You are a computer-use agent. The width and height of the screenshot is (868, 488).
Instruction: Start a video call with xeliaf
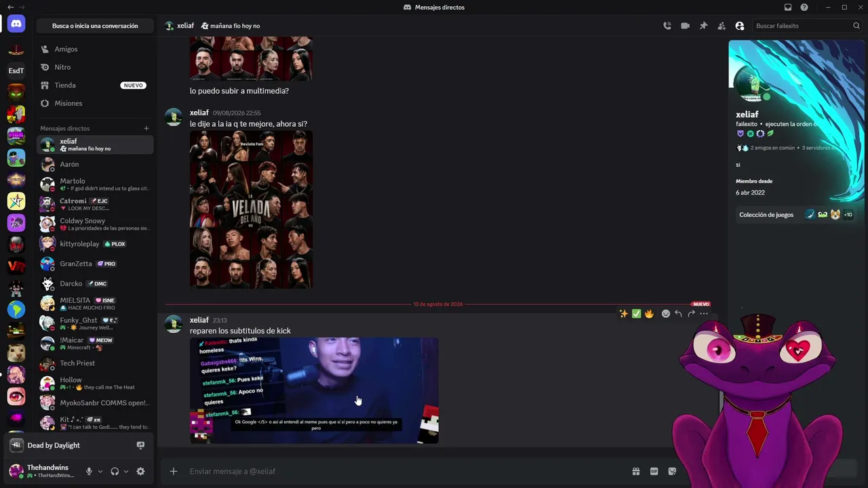coord(686,26)
